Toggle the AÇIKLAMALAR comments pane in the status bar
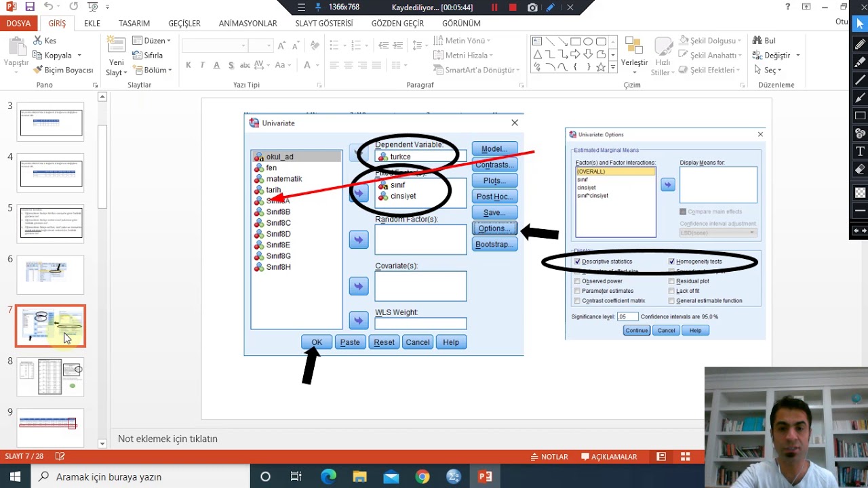 pyautogui.click(x=609, y=457)
